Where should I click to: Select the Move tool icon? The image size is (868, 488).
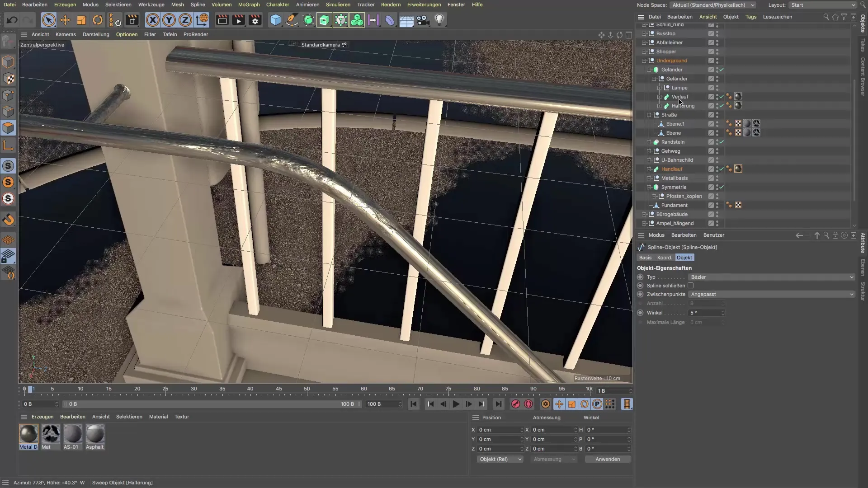[65, 20]
